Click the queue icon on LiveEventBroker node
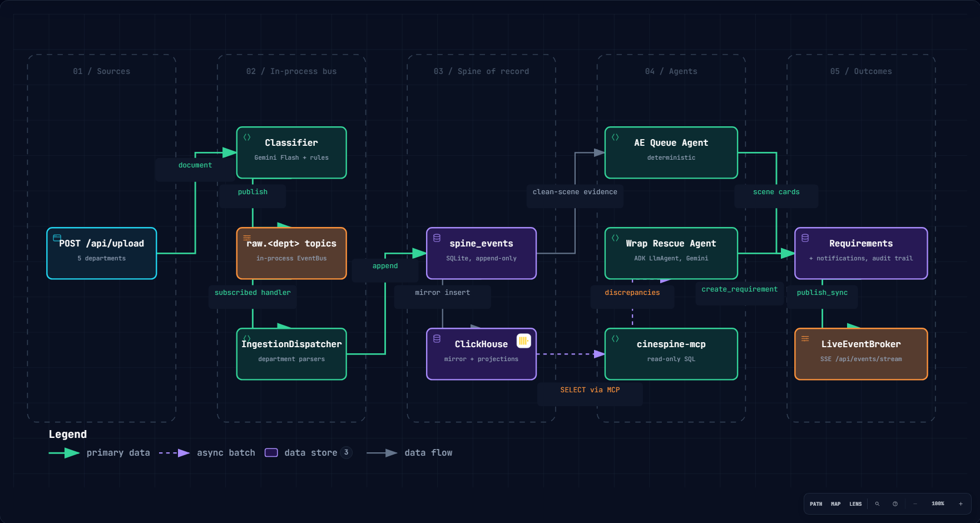The height and width of the screenshot is (523, 980). coord(805,338)
